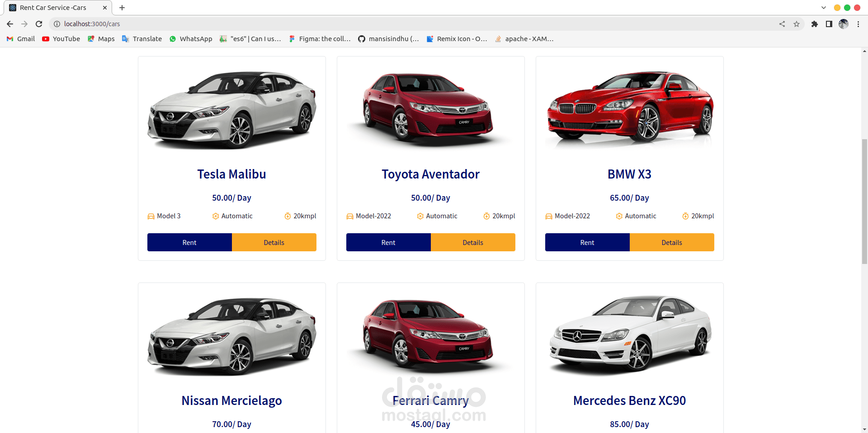Click the scrollbar down arrow
This screenshot has width=868, height=433.
tap(864, 429)
